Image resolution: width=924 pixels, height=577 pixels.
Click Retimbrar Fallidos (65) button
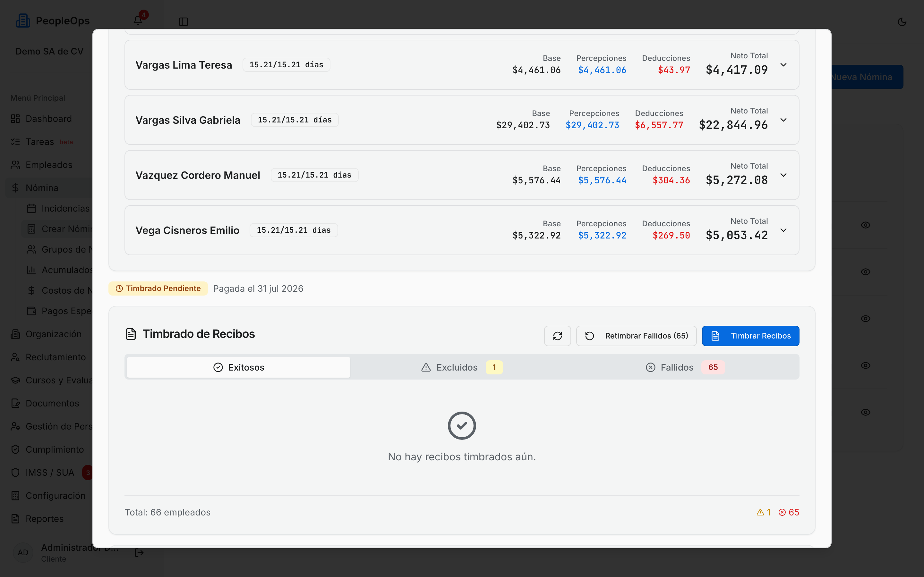[x=636, y=336]
